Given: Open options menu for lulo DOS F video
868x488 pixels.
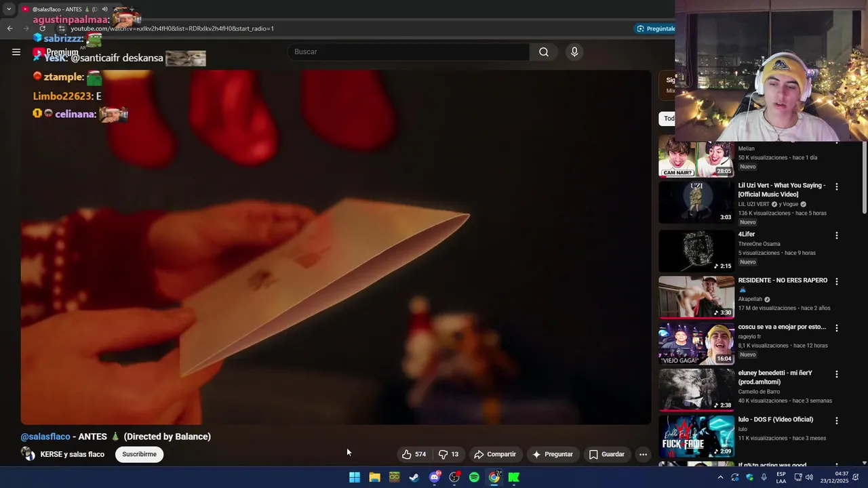Looking at the screenshot, I should 836,421.
